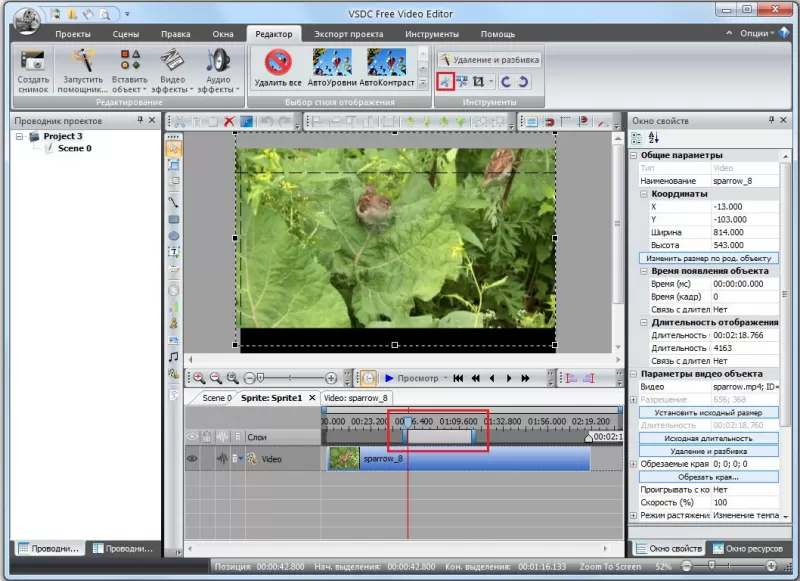
Task: Click the scissors split tool icon
Action: point(445,81)
